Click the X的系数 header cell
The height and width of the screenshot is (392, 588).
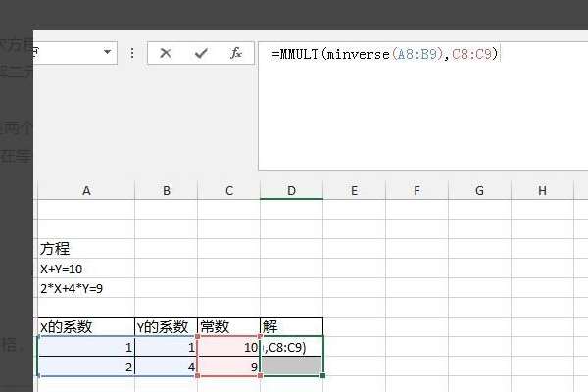pyautogui.click(x=86, y=326)
